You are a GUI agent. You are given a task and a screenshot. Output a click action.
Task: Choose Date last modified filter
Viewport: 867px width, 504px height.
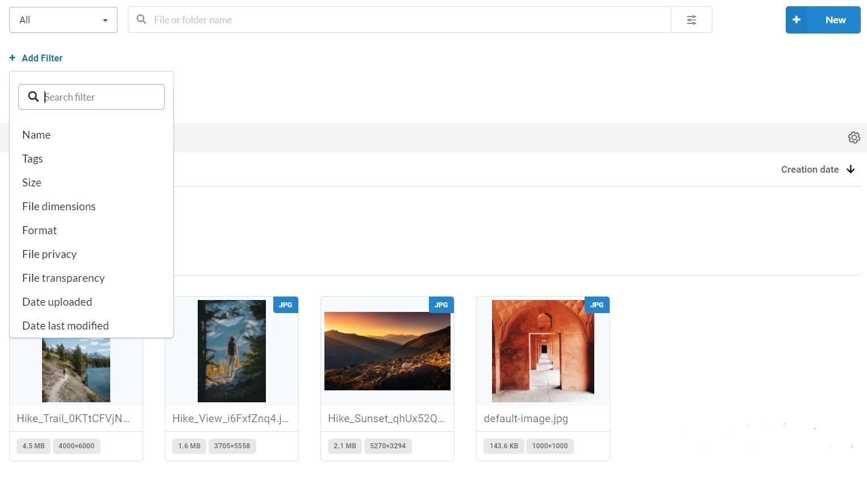(65, 326)
